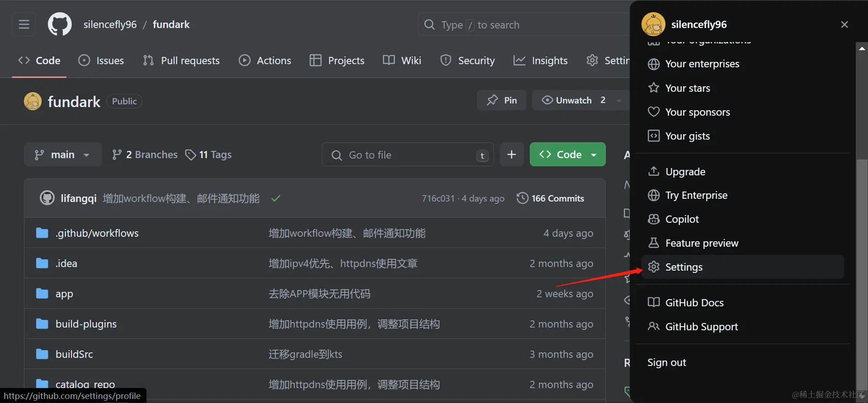Click the folder icon beside .idea
The image size is (868, 403).
click(x=42, y=263)
